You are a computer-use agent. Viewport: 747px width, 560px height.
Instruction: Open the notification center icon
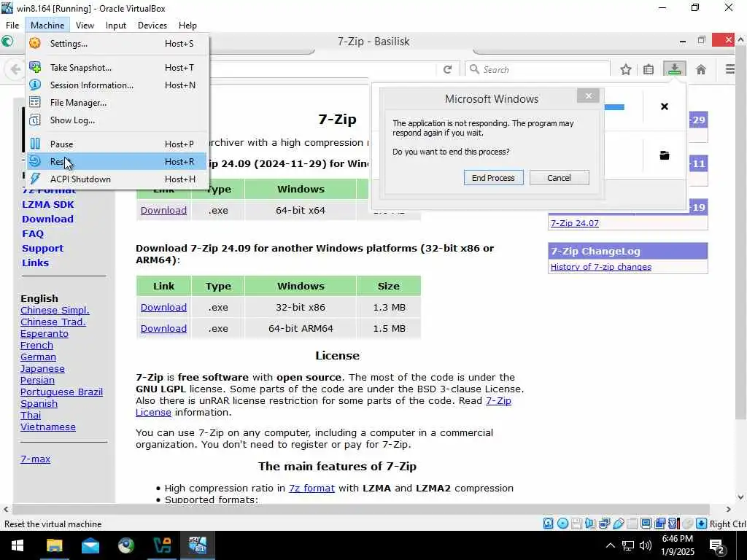[716, 545]
